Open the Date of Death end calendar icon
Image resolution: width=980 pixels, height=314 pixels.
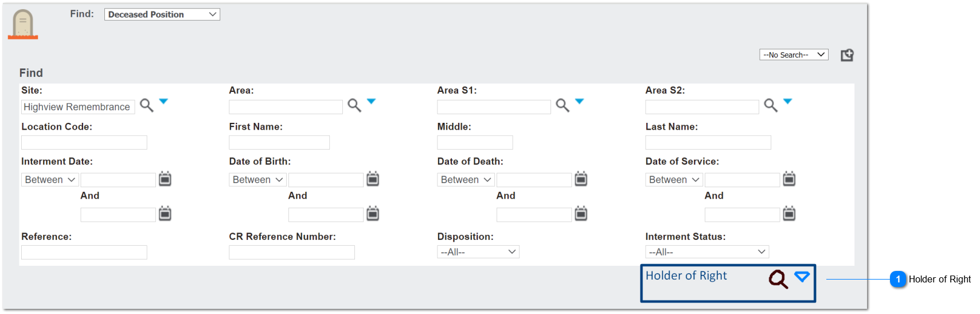[x=581, y=214]
